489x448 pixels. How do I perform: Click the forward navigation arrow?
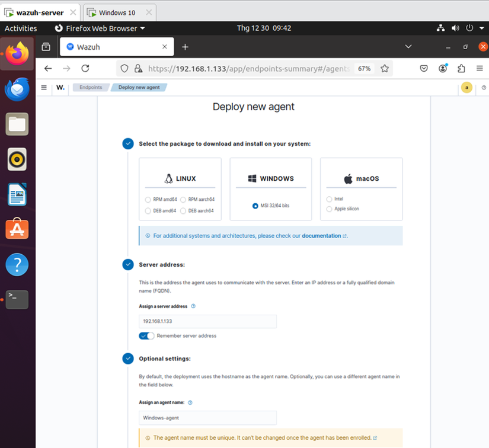pyautogui.click(x=66, y=69)
